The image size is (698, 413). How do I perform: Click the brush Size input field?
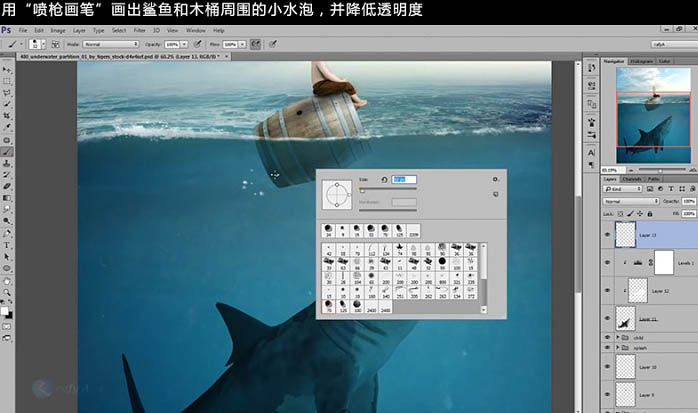coord(404,179)
